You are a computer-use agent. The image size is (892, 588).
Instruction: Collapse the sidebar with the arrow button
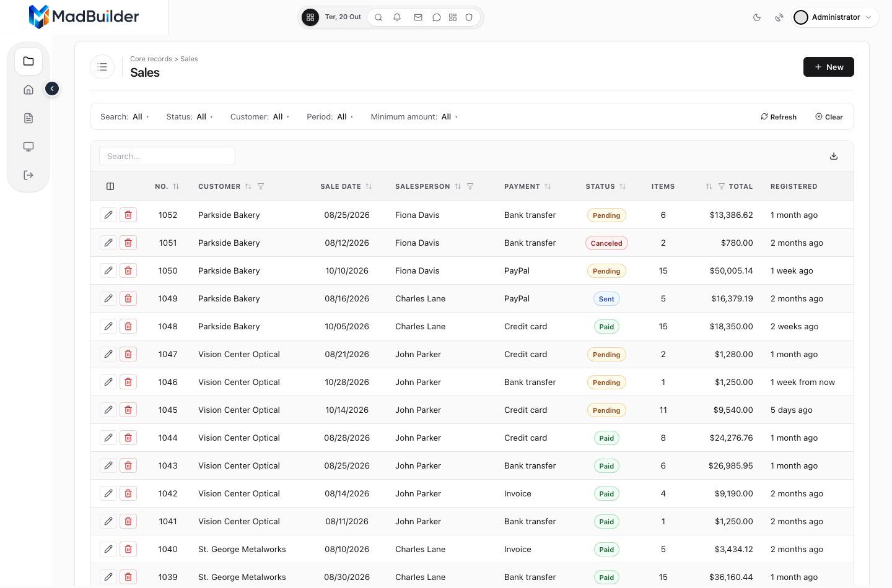click(52, 89)
